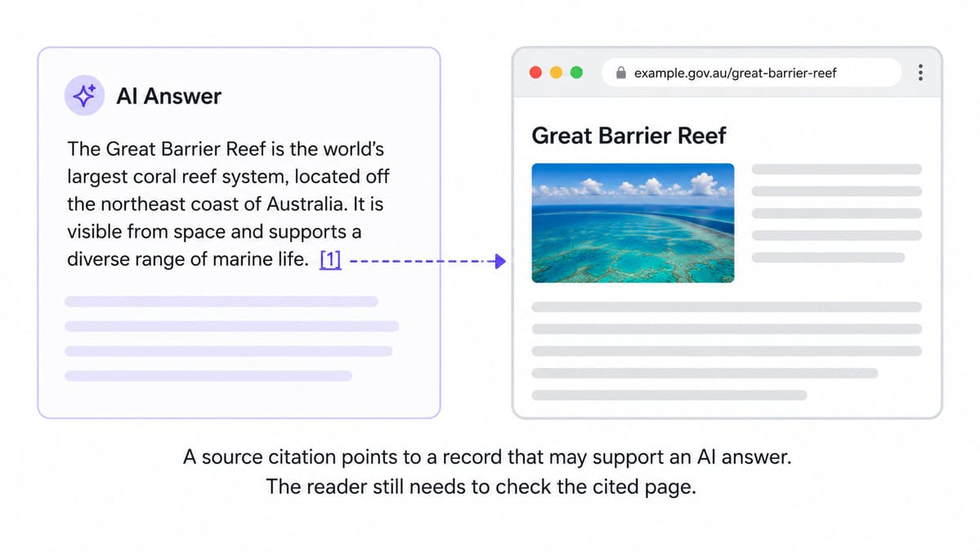This screenshot has width=980, height=552.
Task: Open the browser three-dot menu
Action: click(920, 73)
